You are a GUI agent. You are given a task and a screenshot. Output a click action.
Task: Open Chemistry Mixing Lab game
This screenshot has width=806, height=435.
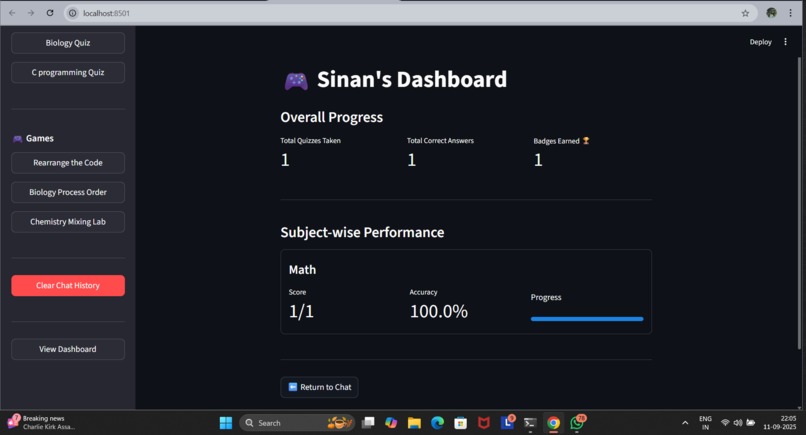tap(68, 222)
